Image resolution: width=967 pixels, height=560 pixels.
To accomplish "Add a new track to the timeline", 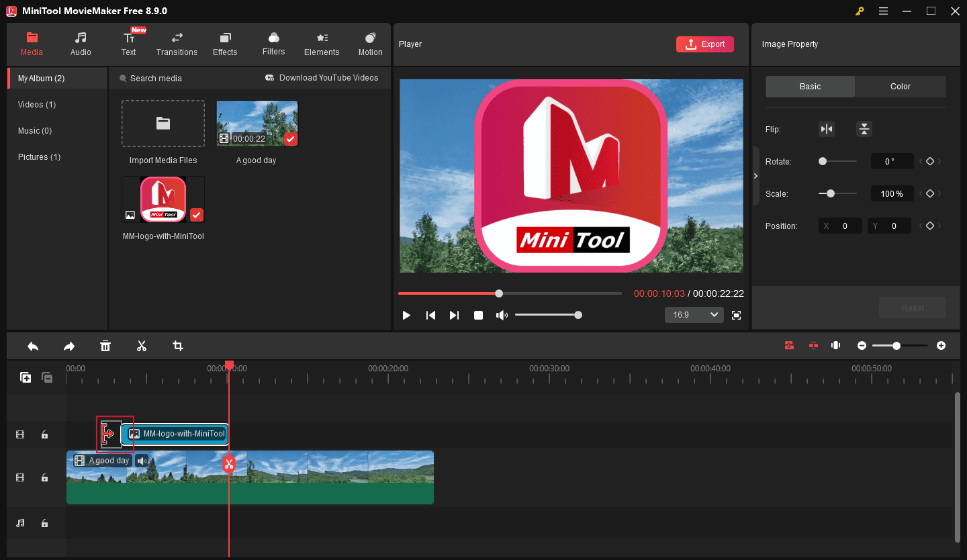I will click(26, 377).
